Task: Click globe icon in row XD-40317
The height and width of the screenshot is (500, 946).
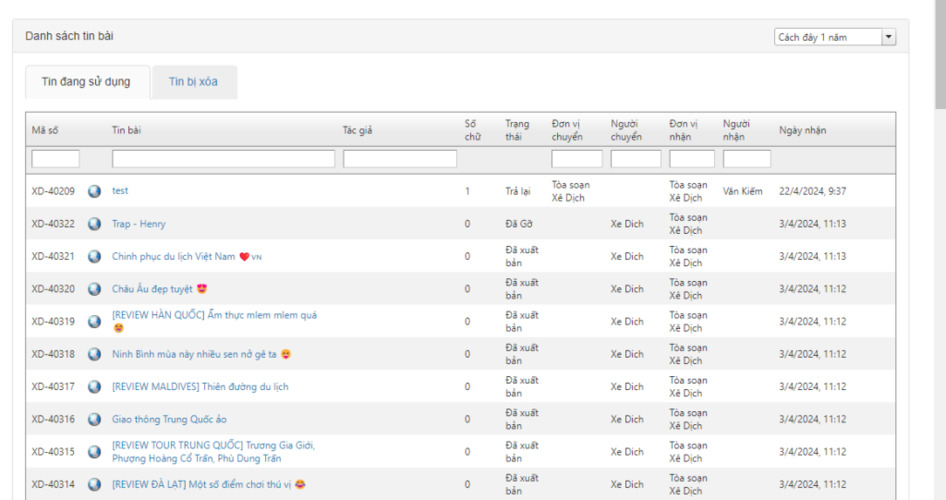Action: tap(94, 387)
